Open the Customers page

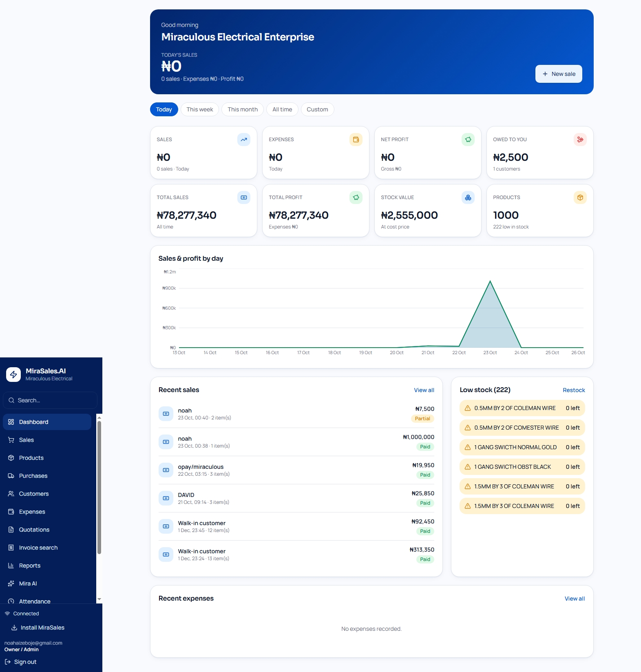47,494
